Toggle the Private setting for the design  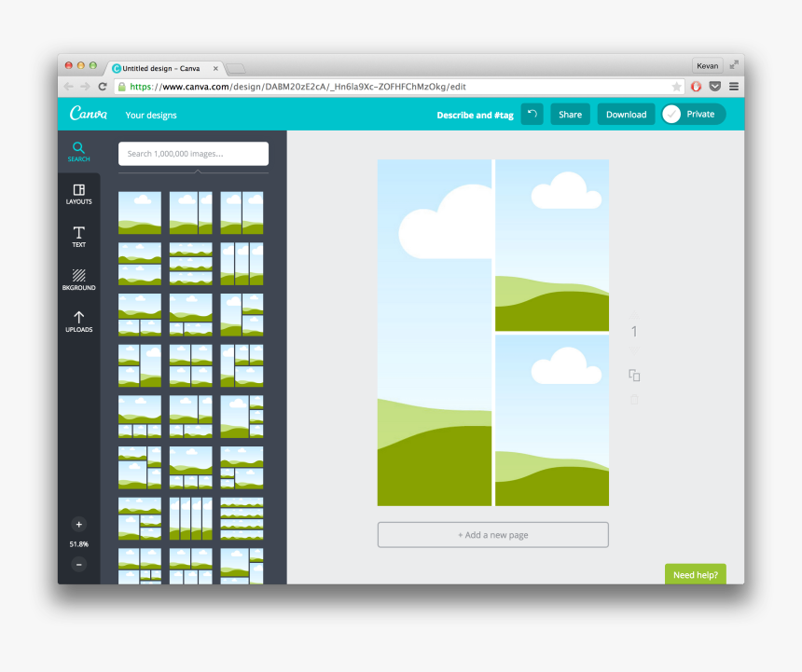point(692,114)
